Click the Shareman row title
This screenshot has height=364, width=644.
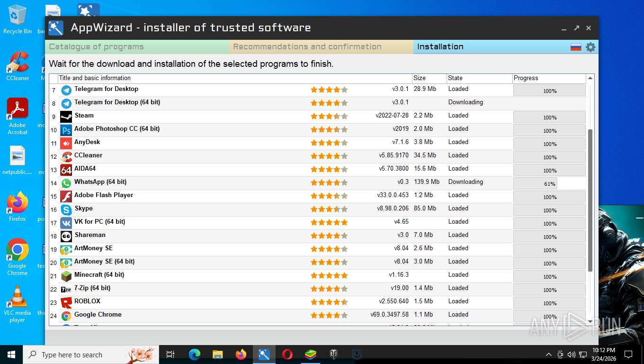tap(90, 235)
